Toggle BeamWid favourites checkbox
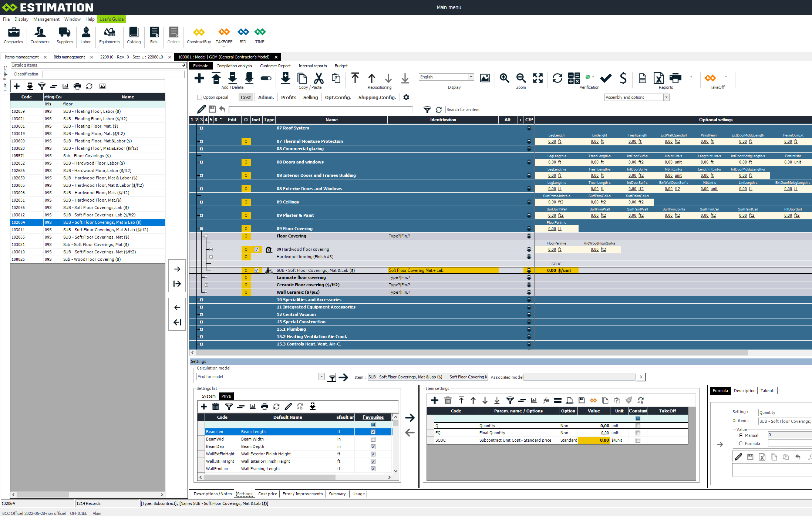 pos(373,439)
